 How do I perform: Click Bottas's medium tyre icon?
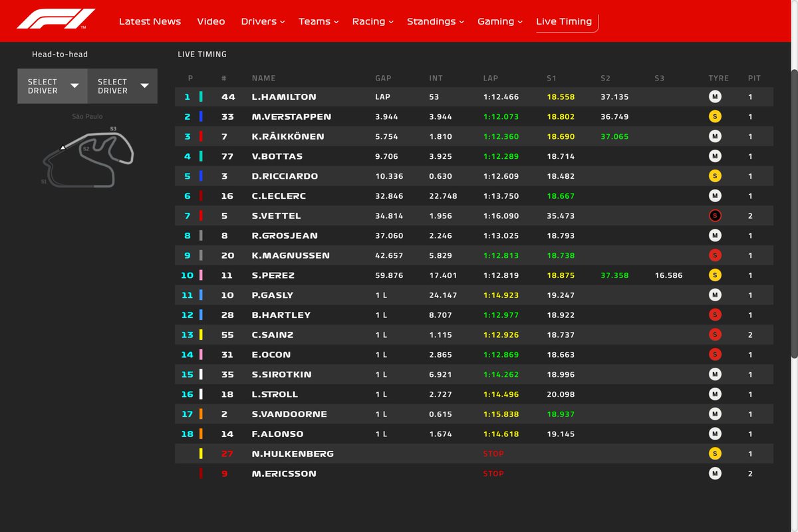click(715, 156)
